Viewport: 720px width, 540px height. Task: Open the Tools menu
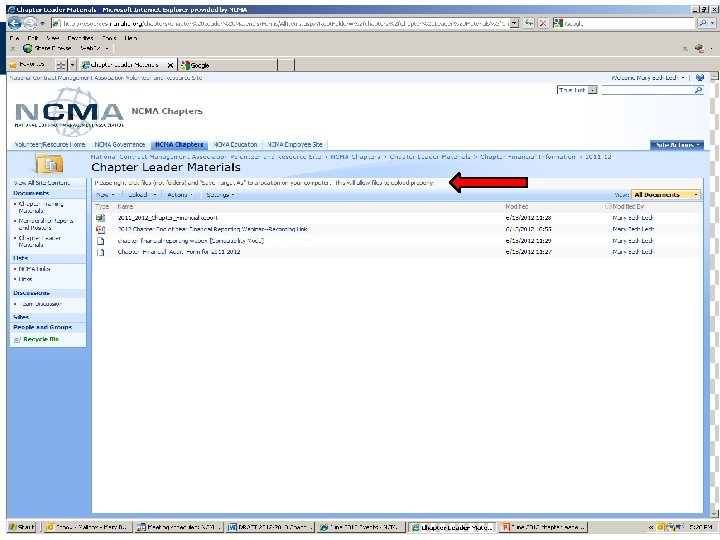tap(109, 38)
